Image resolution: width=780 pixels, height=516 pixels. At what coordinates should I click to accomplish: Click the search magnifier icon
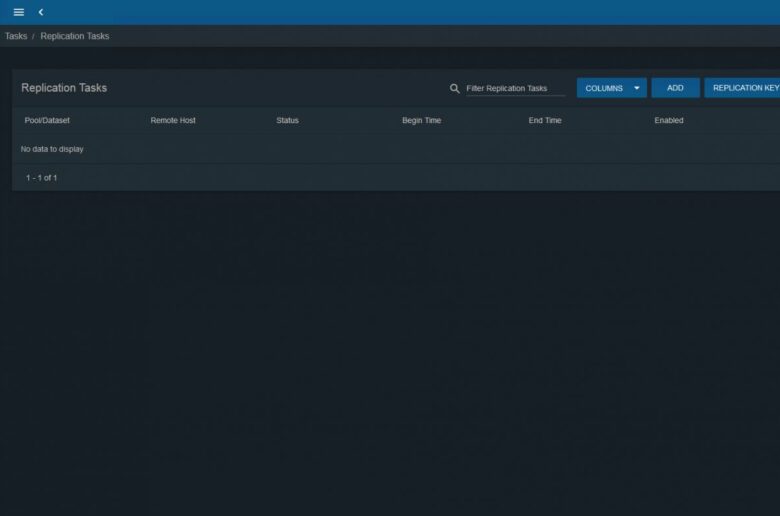point(454,89)
